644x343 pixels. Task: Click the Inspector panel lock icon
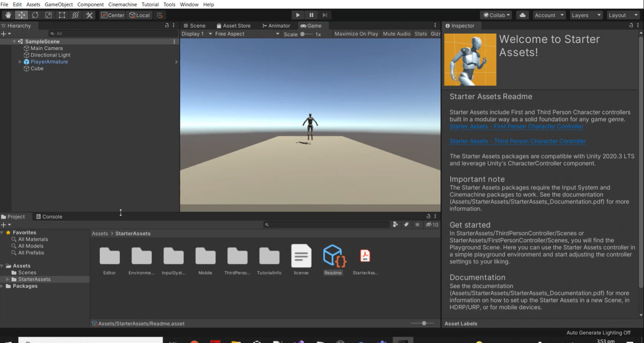(631, 25)
